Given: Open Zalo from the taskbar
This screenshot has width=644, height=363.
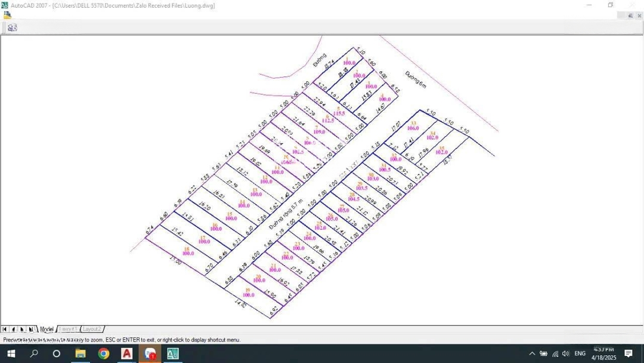Looking at the screenshot, I should (150, 353).
